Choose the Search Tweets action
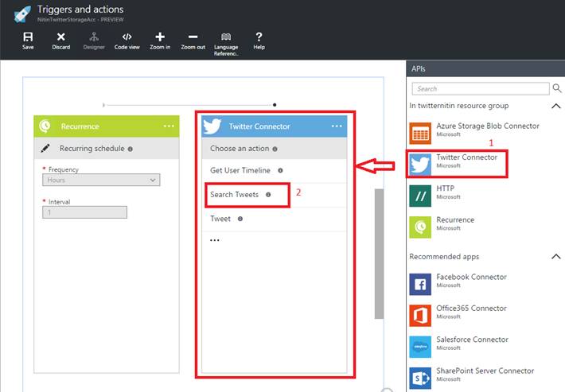The height and width of the screenshot is (392, 565). click(275, 194)
